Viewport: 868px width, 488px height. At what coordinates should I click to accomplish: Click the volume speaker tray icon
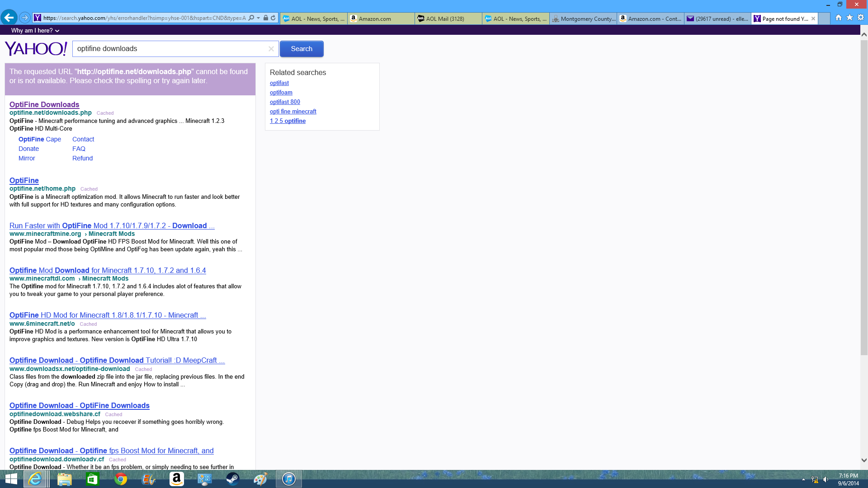pyautogui.click(x=826, y=479)
